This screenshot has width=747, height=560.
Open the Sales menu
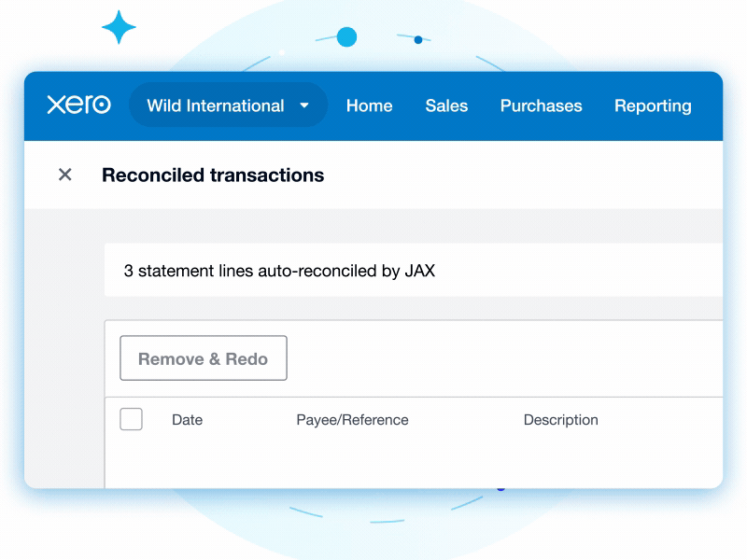[x=446, y=105]
